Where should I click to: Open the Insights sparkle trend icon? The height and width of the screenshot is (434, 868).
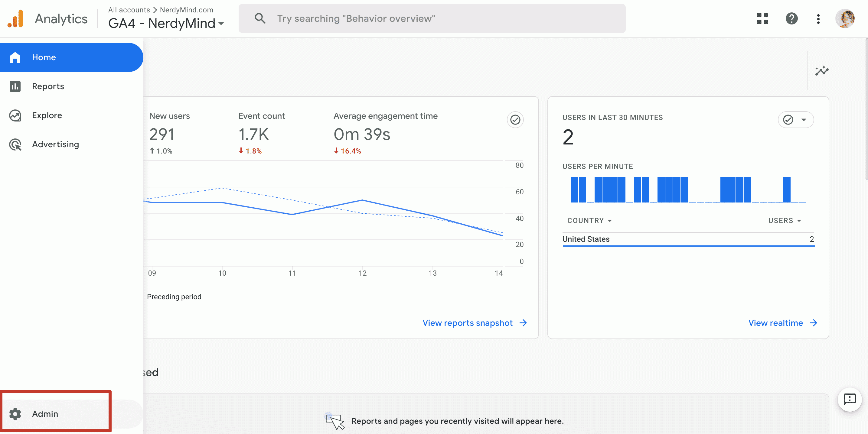coord(822,71)
